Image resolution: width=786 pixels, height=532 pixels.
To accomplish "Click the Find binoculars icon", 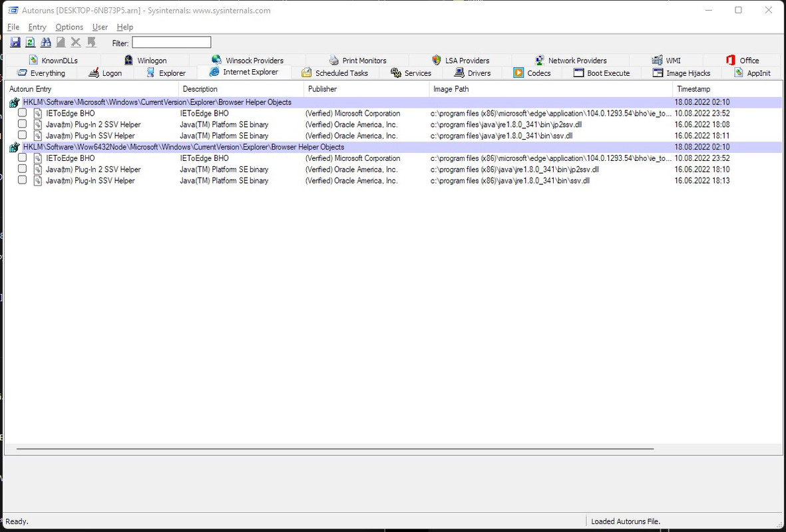I will [46, 43].
